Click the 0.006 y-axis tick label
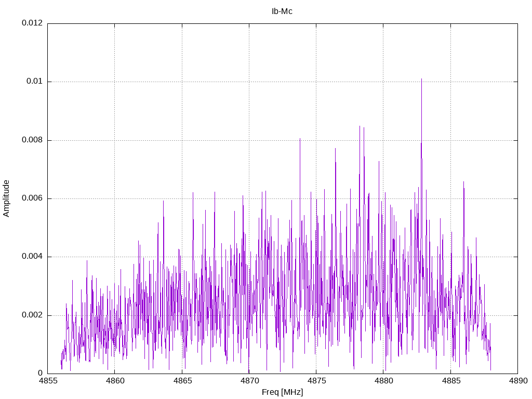This screenshot has width=532, height=399. point(32,198)
